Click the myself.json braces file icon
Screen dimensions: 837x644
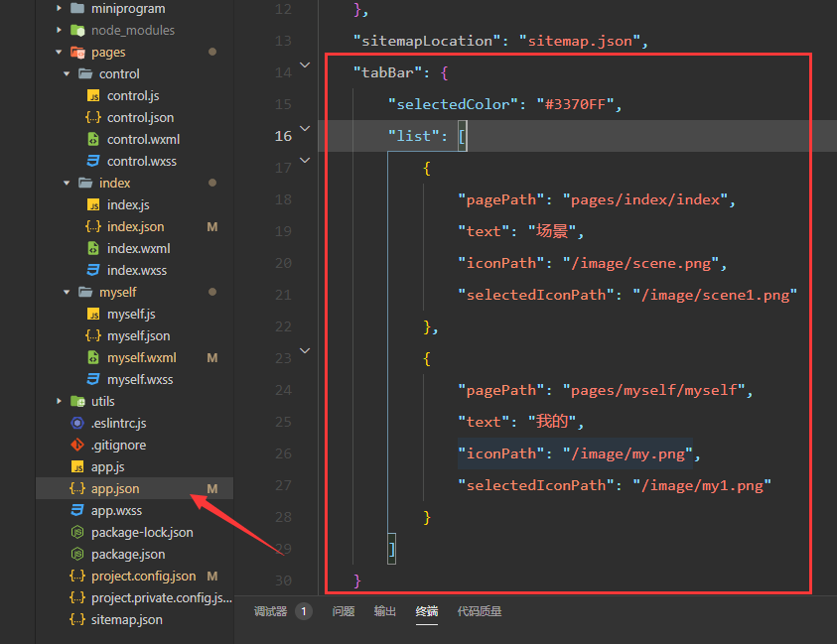[x=93, y=336]
